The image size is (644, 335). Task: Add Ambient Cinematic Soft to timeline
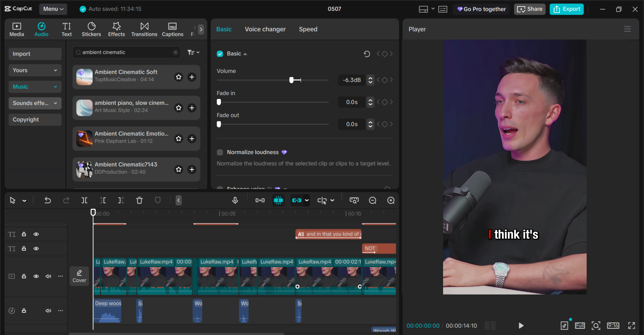coord(192,77)
